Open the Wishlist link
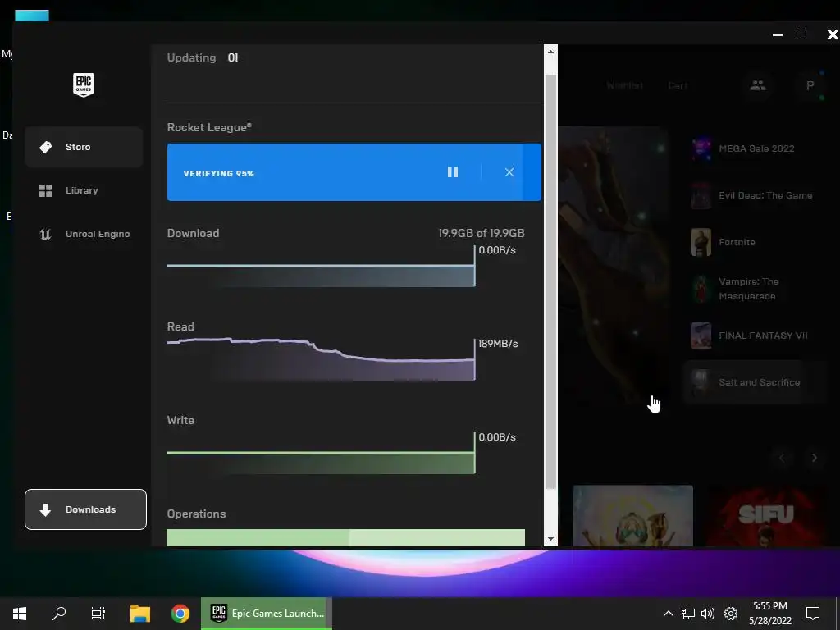 (x=624, y=85)
